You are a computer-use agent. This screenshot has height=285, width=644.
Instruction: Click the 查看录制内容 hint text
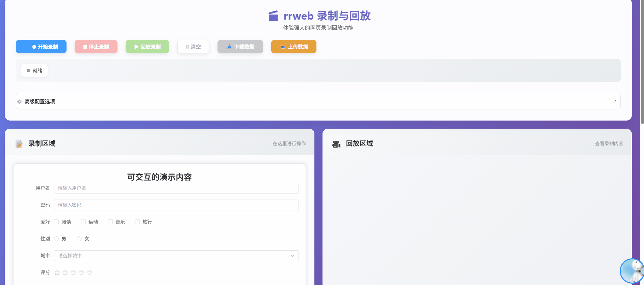pos(609,144)
